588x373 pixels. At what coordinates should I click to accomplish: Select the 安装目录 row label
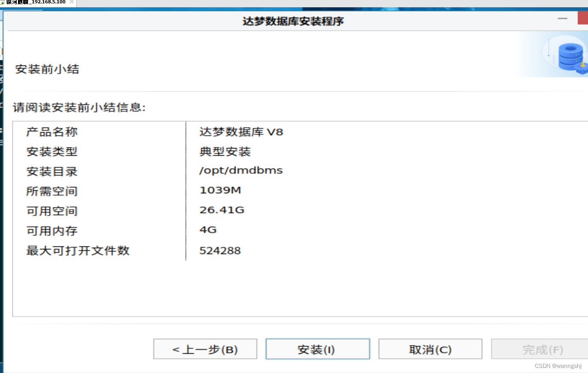(x=52, y=172)
